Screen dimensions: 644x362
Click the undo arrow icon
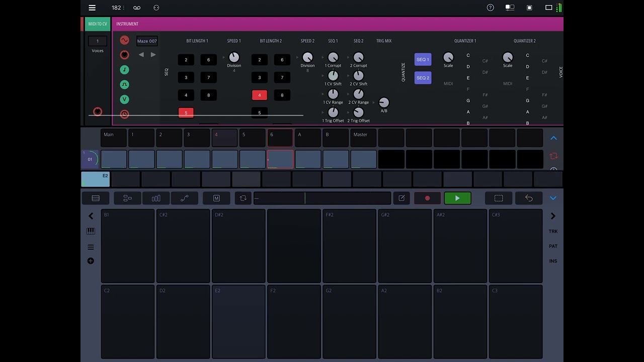[x=529, y=198]
